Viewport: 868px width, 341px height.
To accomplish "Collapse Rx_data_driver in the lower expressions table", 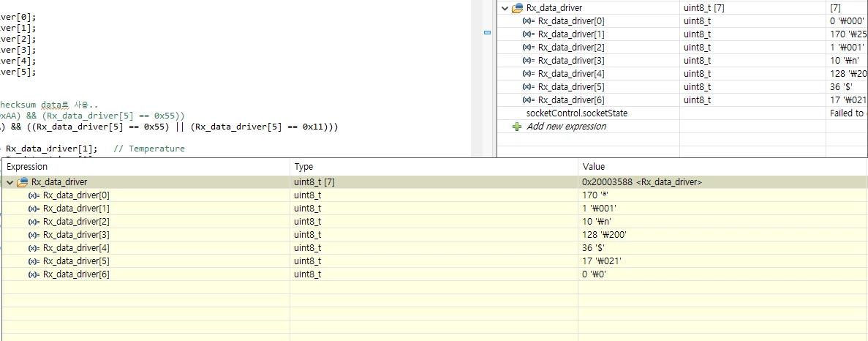I will pos(10,182).
